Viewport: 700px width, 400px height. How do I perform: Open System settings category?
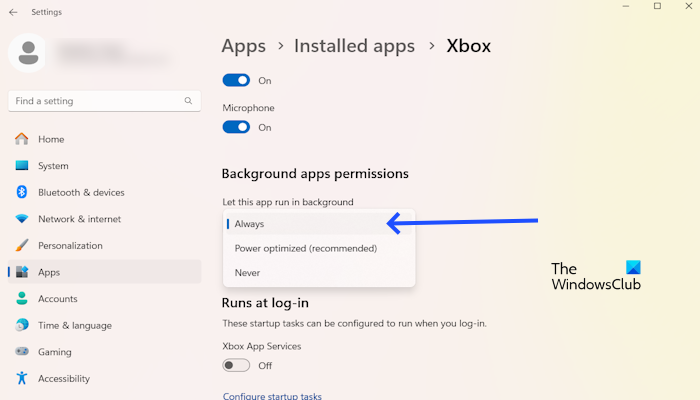tap(104, 166)
